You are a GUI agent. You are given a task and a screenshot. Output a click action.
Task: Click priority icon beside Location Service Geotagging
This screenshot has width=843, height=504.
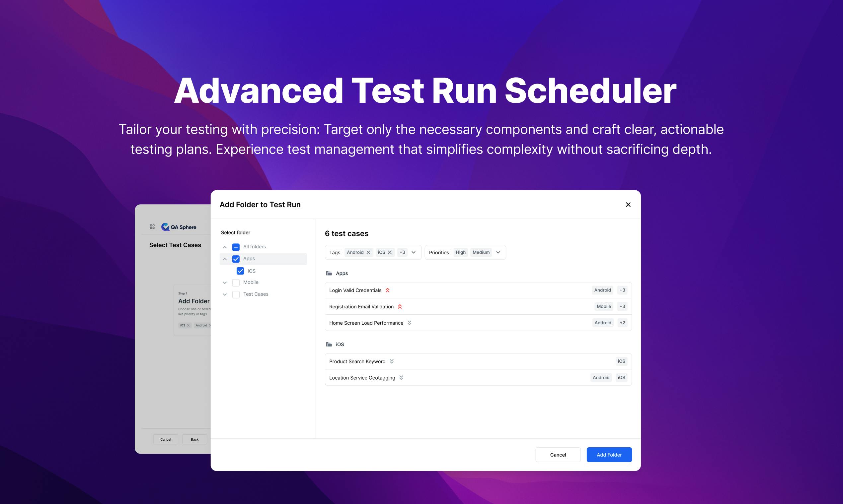(401, 377)
